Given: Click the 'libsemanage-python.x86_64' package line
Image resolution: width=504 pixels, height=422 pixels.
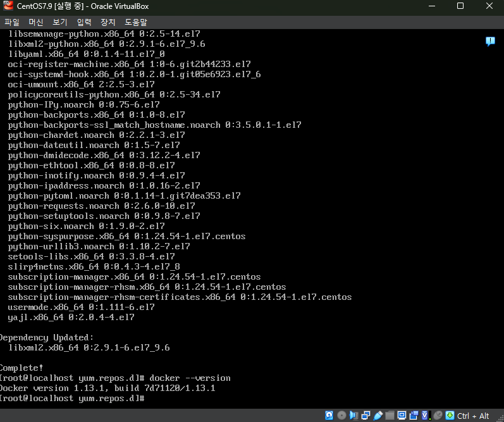Looking at the screenshot, I should pos(104,34).
